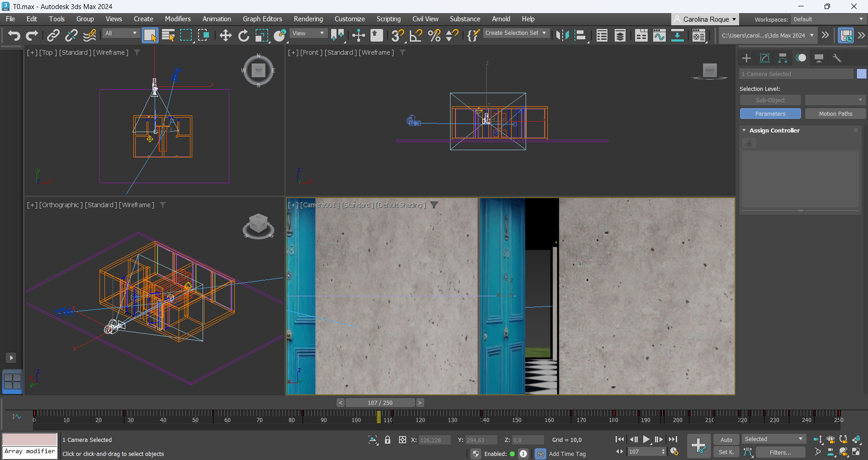Open the Hierarchy panel tab icon

pos(783,58)
